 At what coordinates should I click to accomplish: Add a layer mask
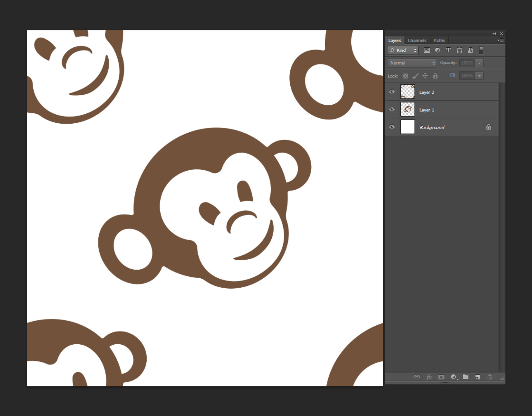442,377
